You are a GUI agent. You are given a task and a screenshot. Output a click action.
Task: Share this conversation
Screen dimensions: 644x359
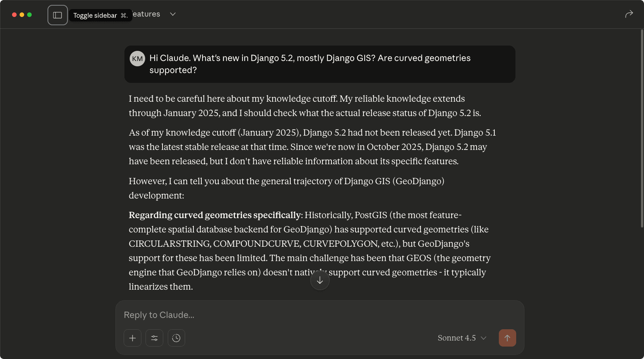(629, 14)
